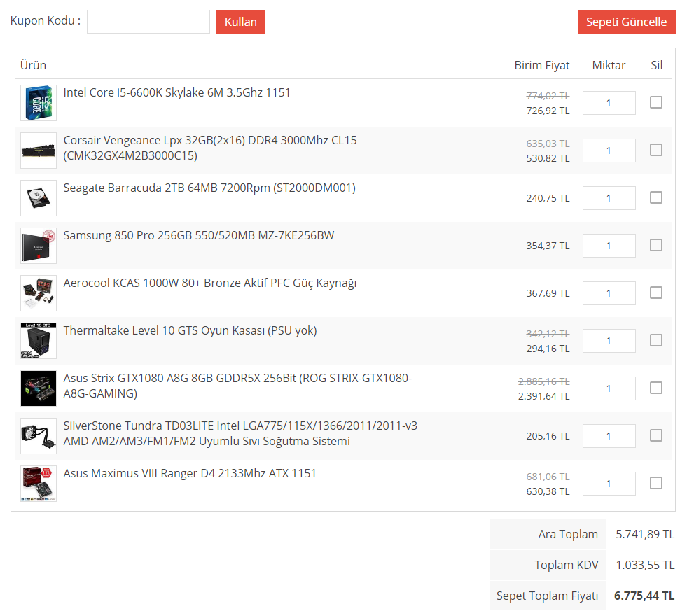The width and height of the screenshot is (687, 616).
Task: Tick delete checkbox for Thermaltake Level 10 GTS
Action: (656, 341)
